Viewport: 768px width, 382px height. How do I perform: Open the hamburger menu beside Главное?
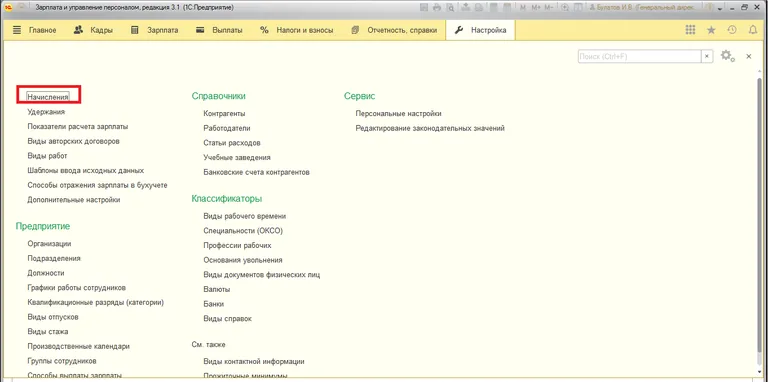17,30
